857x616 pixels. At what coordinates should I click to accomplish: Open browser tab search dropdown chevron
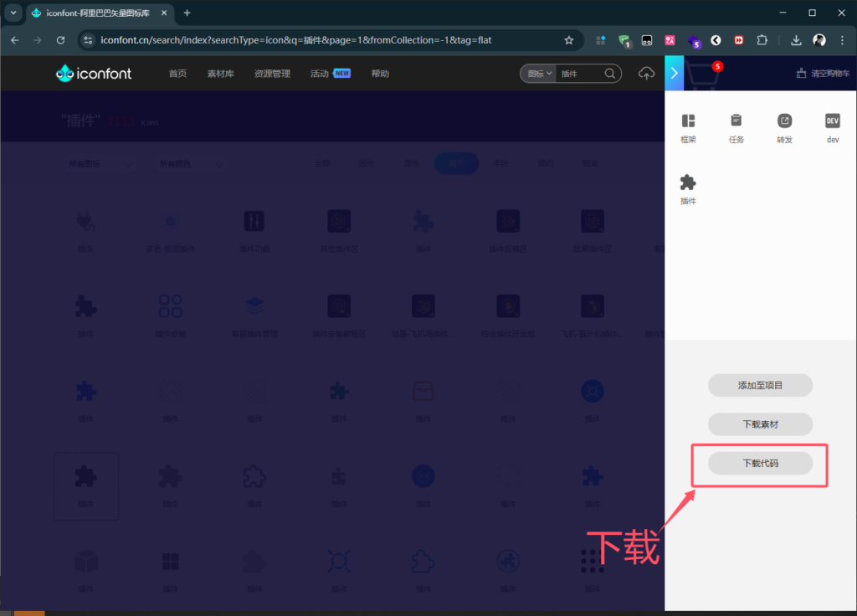(x=13, y=13)
